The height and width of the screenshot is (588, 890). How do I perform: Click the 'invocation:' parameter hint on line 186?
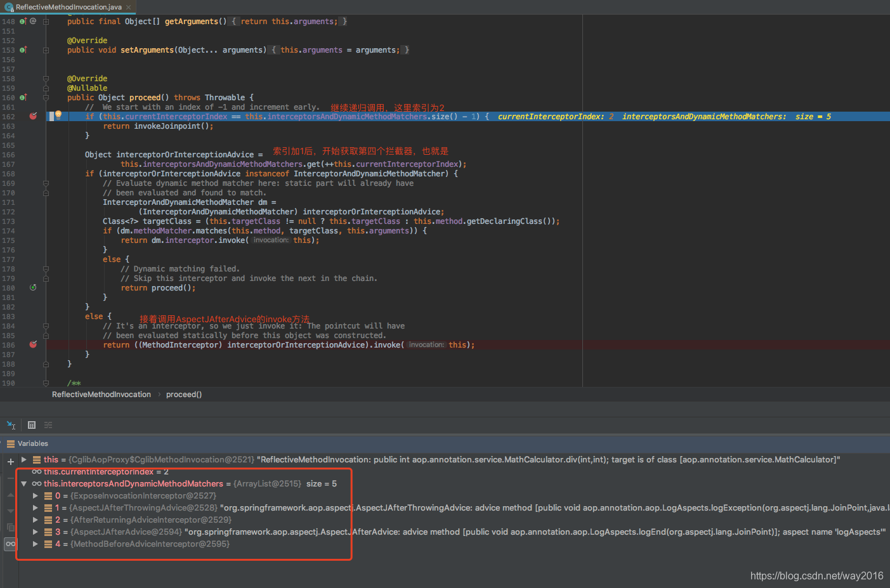426,345
